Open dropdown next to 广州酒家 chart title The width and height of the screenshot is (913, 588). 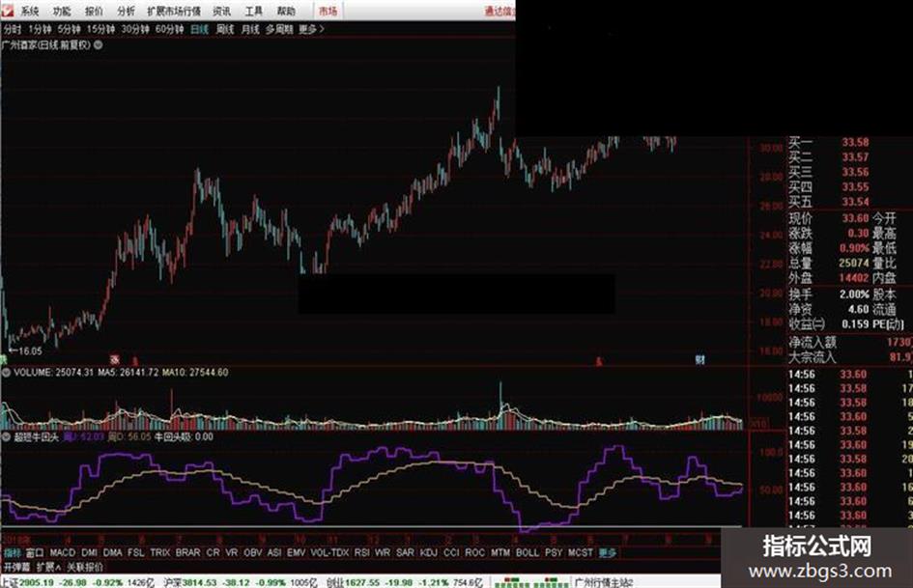pos(99,44)
